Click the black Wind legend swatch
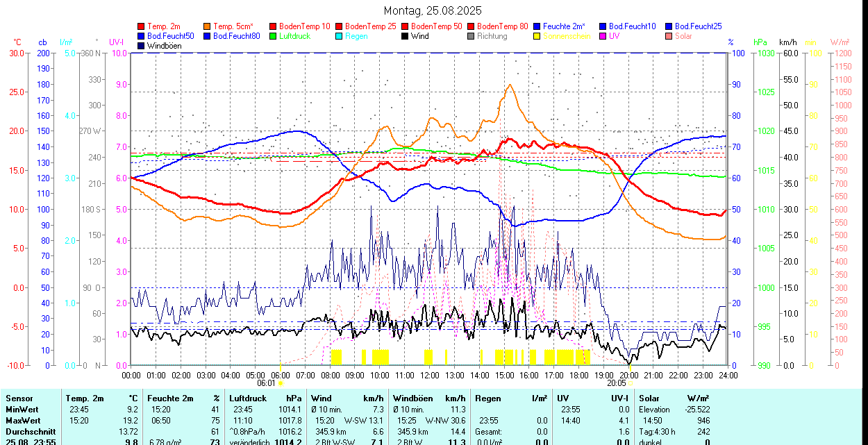 click(405, 36)
